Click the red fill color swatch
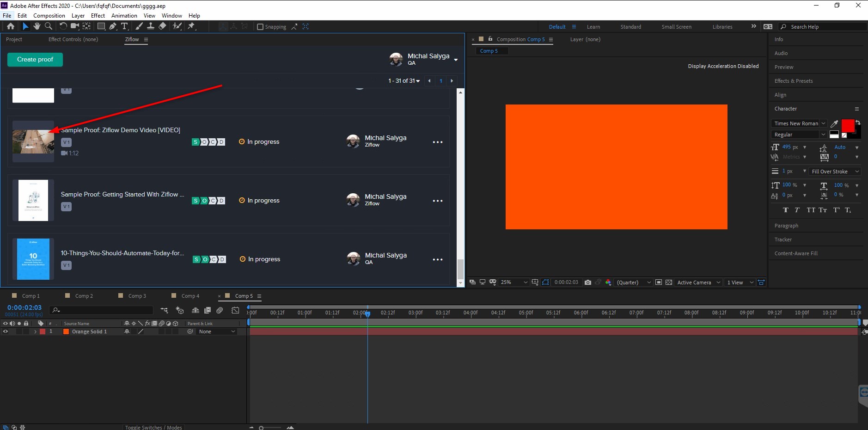 [848, 126]
